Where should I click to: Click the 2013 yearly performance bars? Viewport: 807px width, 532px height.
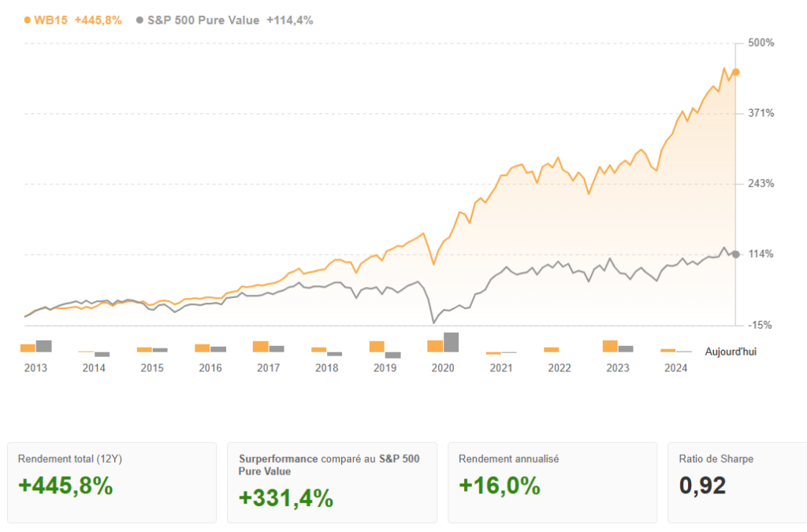pos(36,346)
